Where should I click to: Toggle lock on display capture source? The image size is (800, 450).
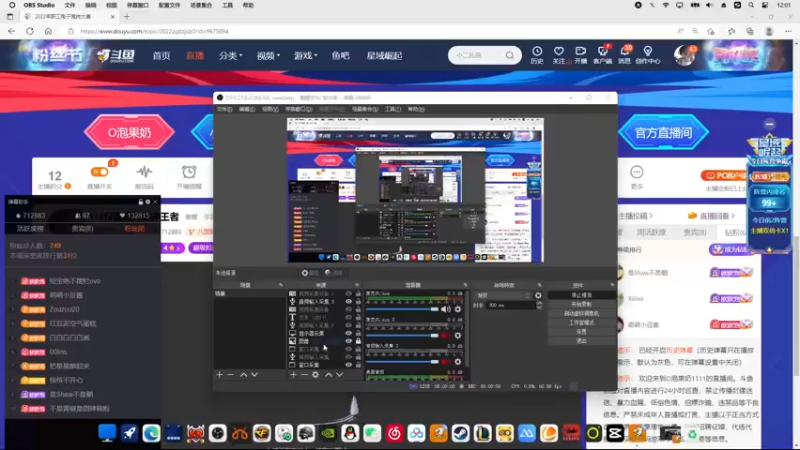[x=358, y=333]
